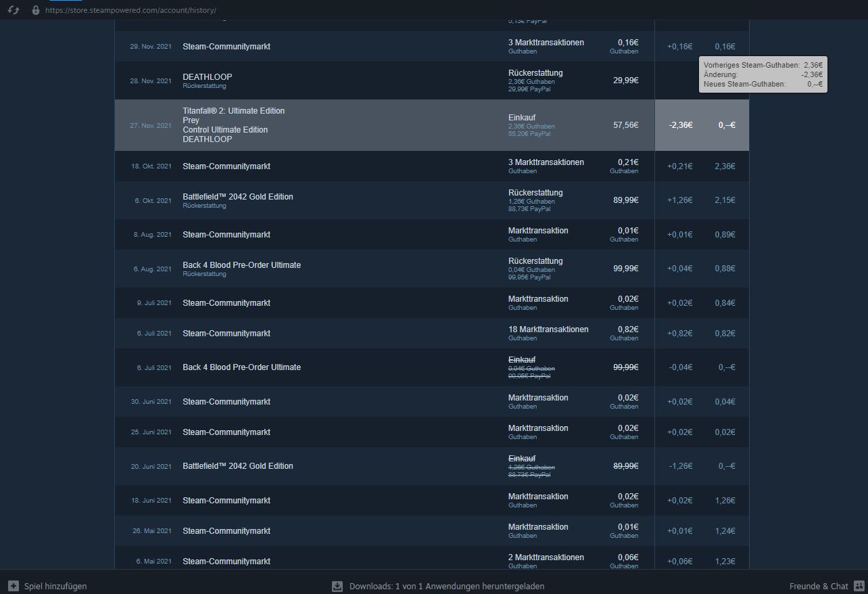Click the Vorheriges Steam-Guthaben tooltip line
868x594 pixels.
[x=763, y=65]
